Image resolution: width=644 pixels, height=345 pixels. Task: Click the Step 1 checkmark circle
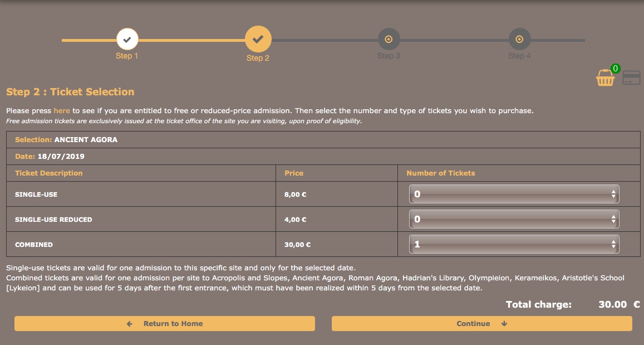(127, 40)
